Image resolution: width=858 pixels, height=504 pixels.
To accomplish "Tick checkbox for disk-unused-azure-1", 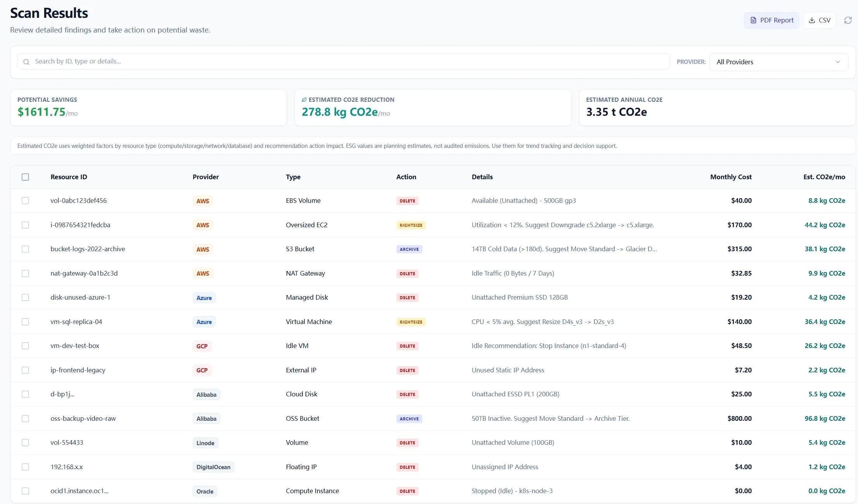I will [x=25, y=297].
